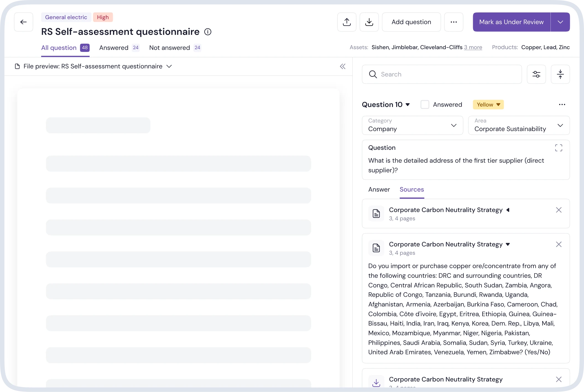Click the 3 more assets link
This screenshot has width=584, height=392.
point(473,47)
